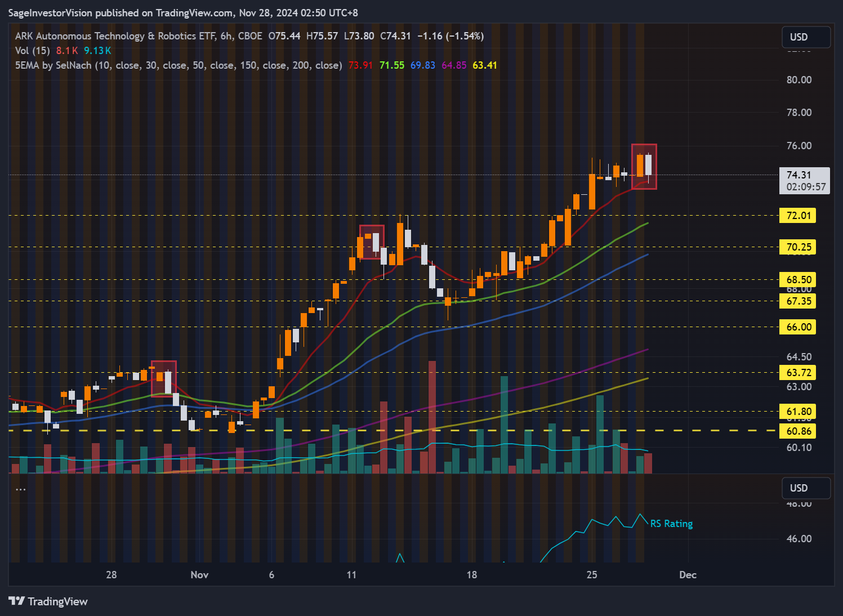Select the L73.80 low value
This screenshot has width=843, height=616.
coord(359,36)
